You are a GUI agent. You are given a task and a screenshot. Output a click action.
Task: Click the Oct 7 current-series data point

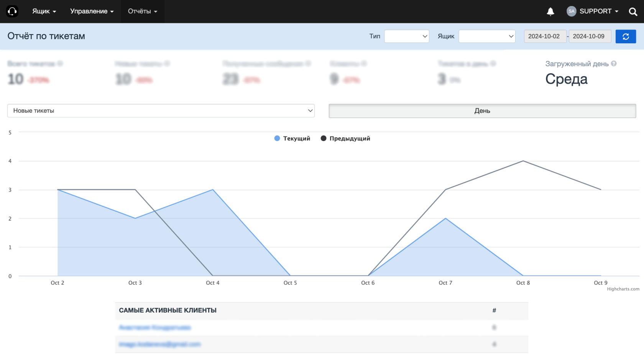point(445,218)
